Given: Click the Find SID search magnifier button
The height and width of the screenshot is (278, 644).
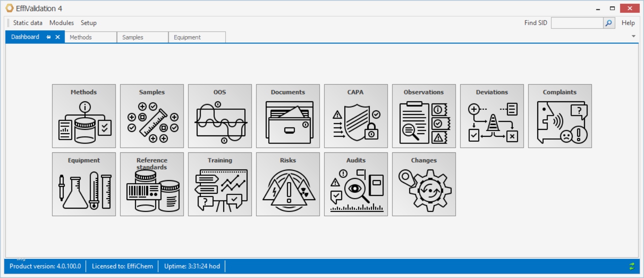Looking at the screenshot, I should (609, 23).
